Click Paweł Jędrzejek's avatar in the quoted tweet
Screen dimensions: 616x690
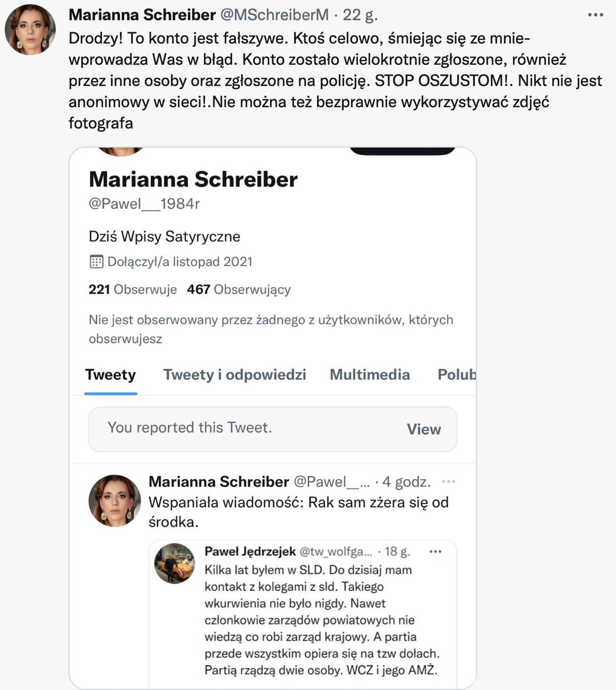[174, 563]
